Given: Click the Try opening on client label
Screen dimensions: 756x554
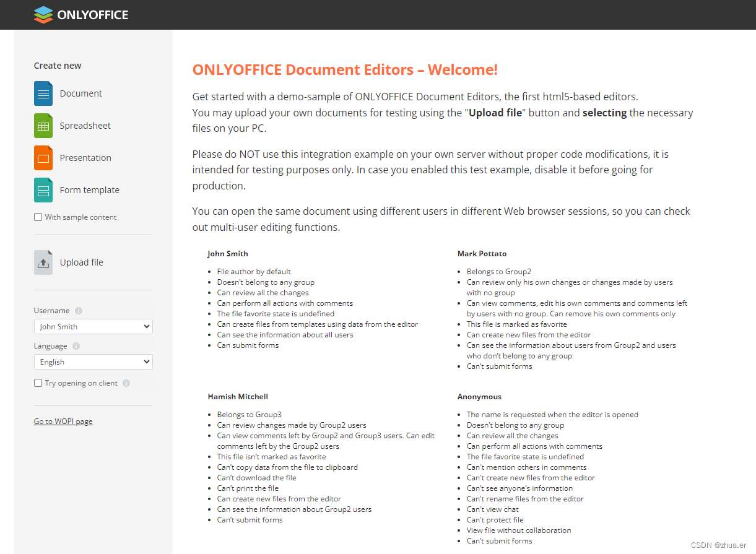Looking at the screenshot, I should (81, 383).
